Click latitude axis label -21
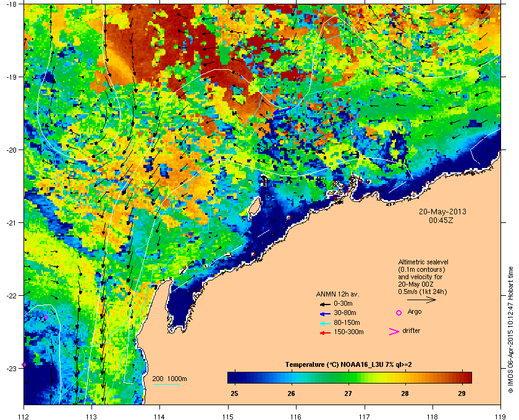 [11, 222]
